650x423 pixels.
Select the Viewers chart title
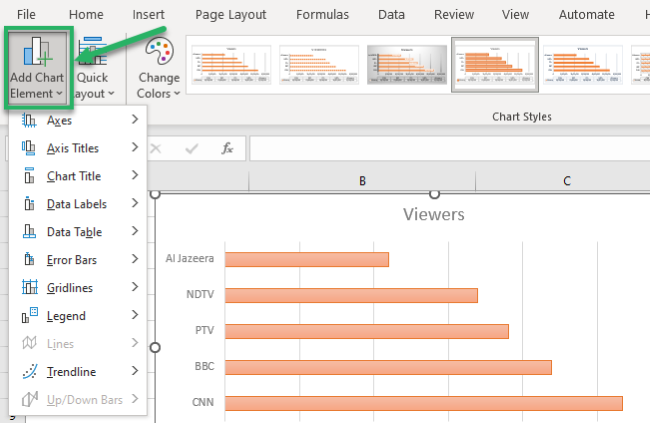433,214
